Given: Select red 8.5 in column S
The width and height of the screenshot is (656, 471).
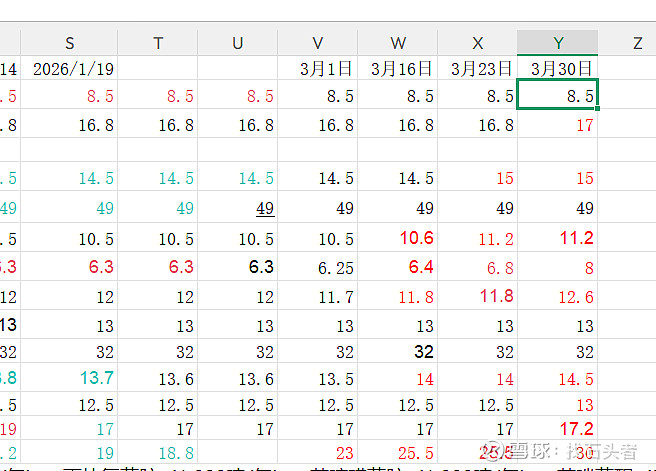Looking at the screenshot, I should click(69, 95).
